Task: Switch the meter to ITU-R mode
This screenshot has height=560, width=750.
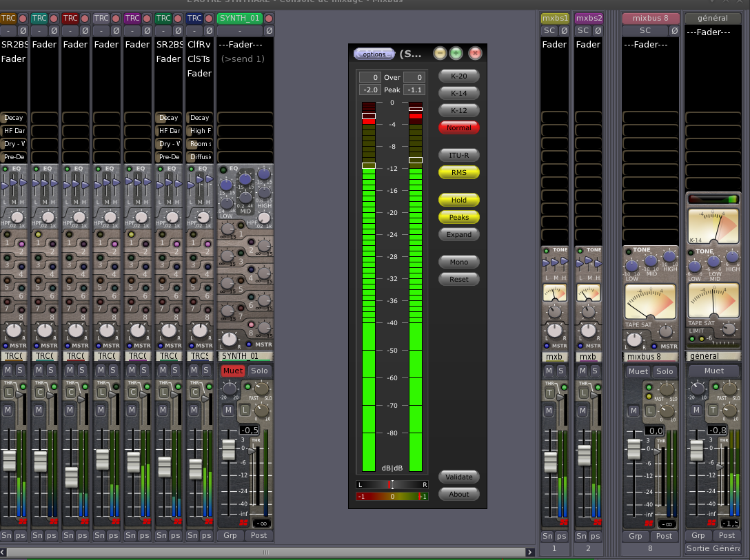Action: [x=458, y=156]
